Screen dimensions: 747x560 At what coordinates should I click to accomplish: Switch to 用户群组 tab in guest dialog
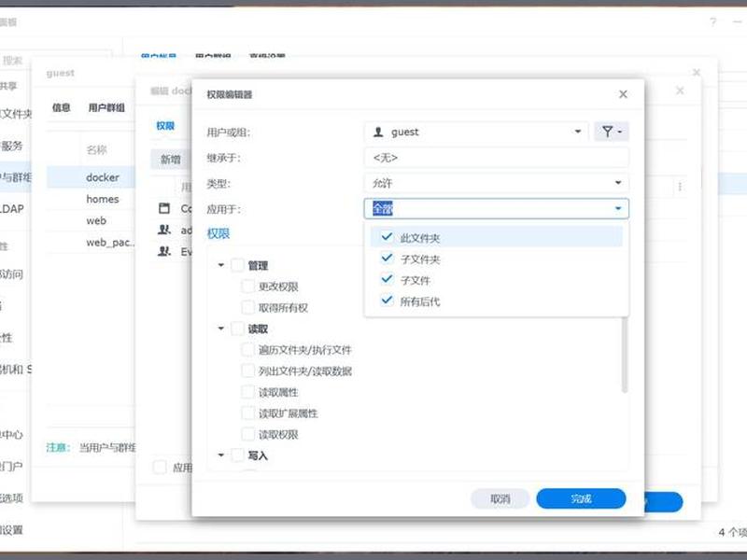tap(106, 107)
